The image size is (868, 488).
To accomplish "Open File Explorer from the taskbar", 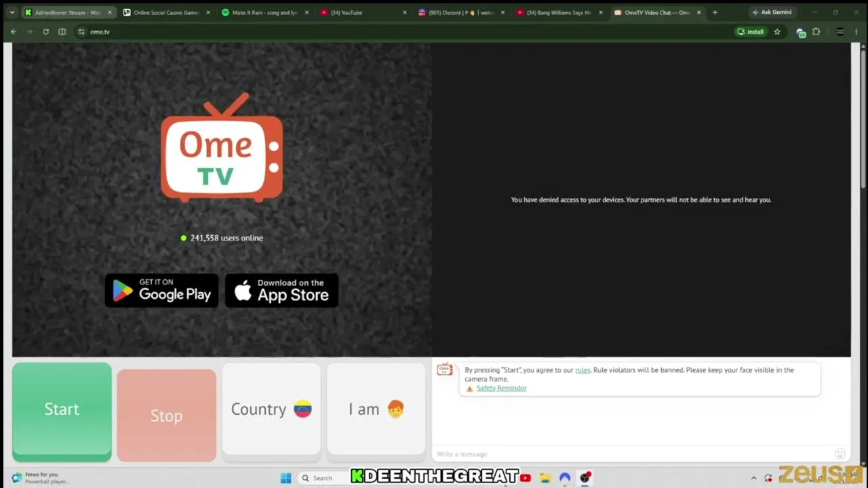I will coord(545,478).
